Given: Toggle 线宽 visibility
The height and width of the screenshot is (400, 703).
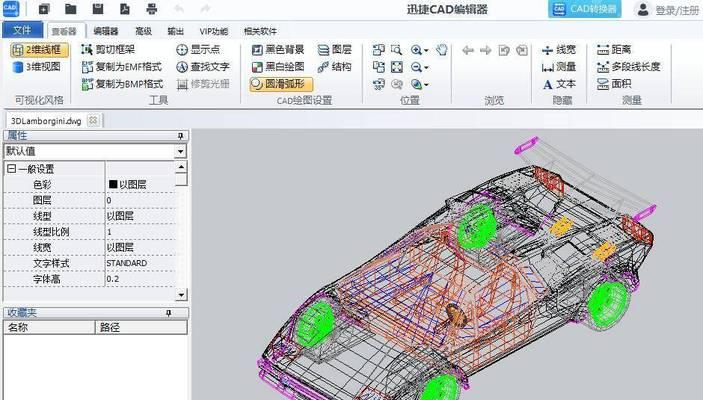Looking at the screenshot, I should (559, 49).
